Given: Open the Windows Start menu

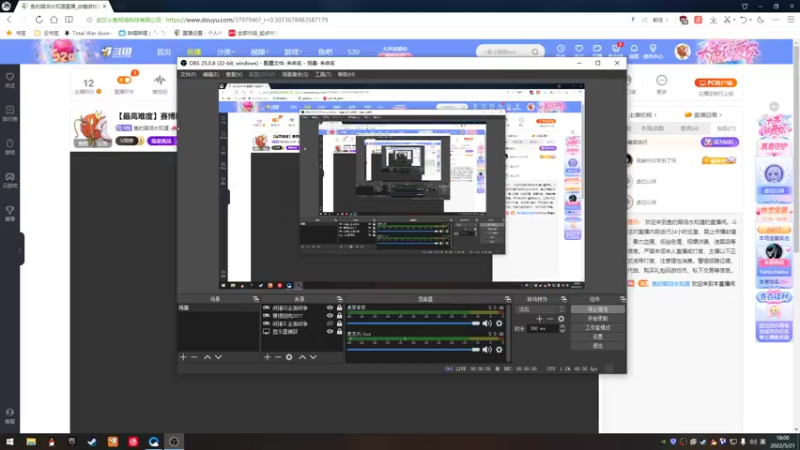Looking at the screenshot, I should click(x=10, y=441).
